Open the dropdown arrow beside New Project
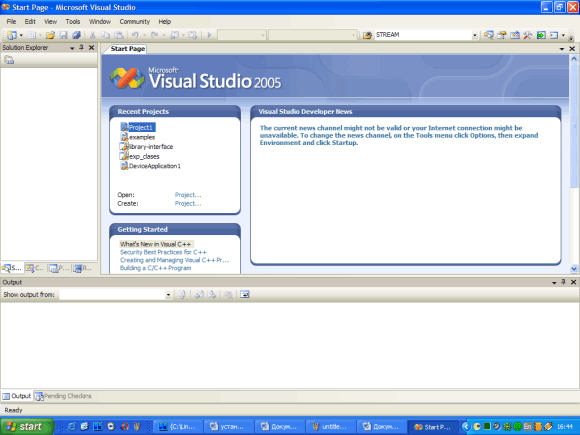 pos(21,35)
